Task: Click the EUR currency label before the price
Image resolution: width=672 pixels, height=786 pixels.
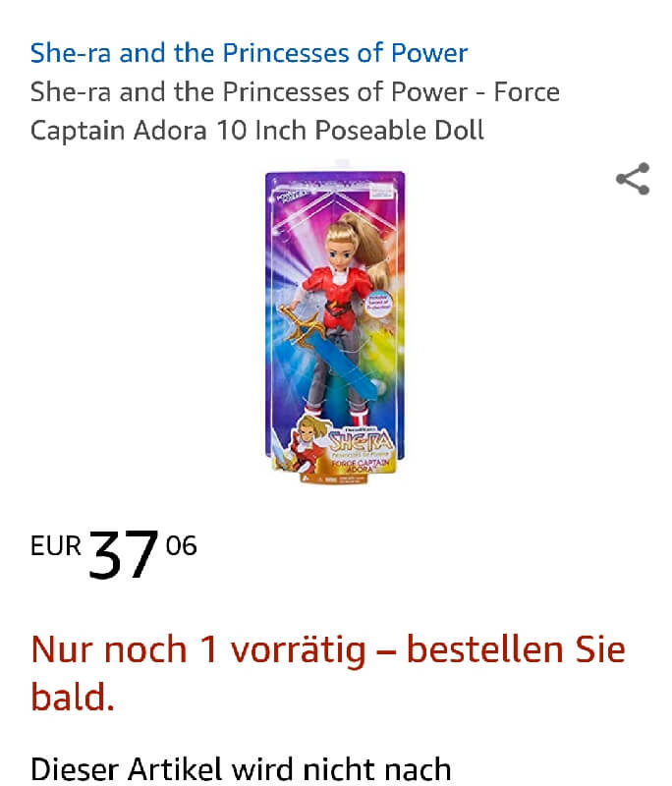Action: 56,546
